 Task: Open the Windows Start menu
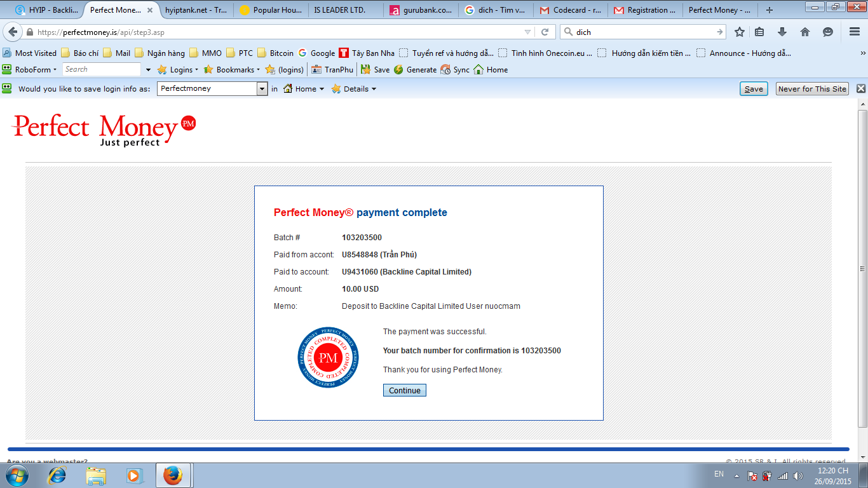(16, 475)
